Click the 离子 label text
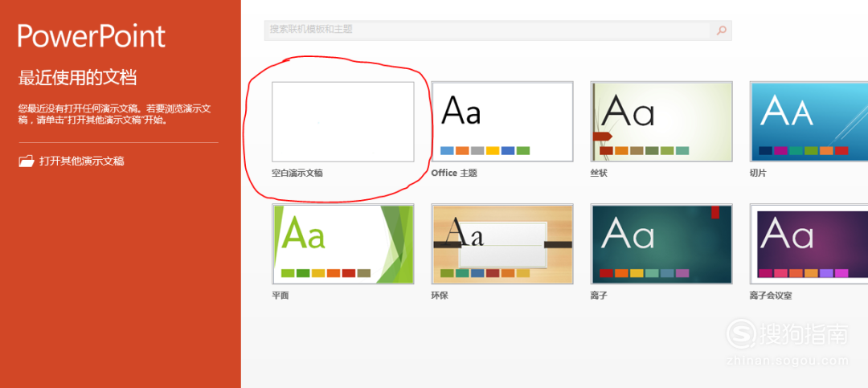 click(x=599, y=296)
